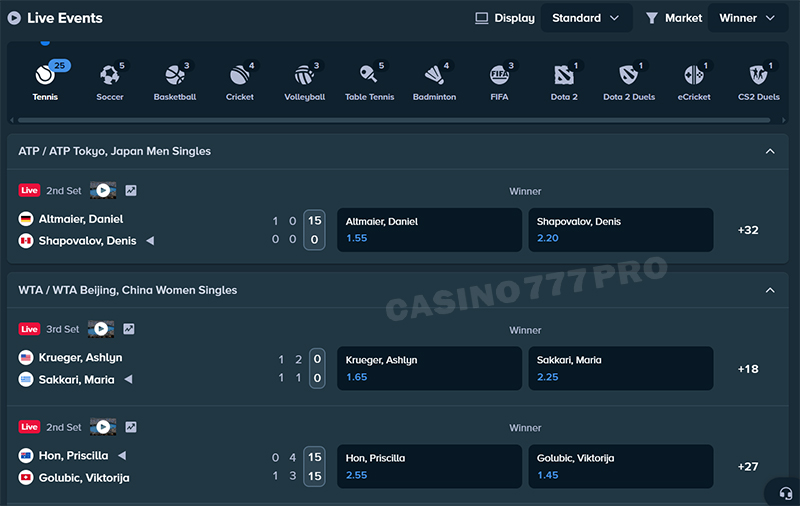
Task: Click the 3rd Set status label
Action: click(x=63, y=330)
